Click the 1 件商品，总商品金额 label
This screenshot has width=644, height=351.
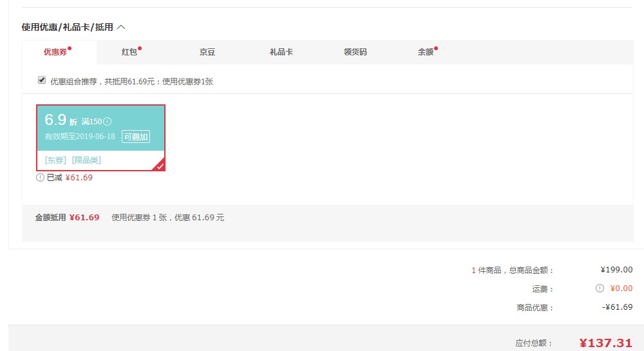tap(513, 270)
